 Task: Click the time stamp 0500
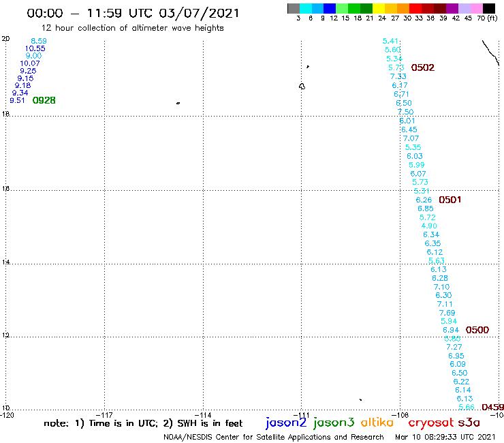point(477,330)
